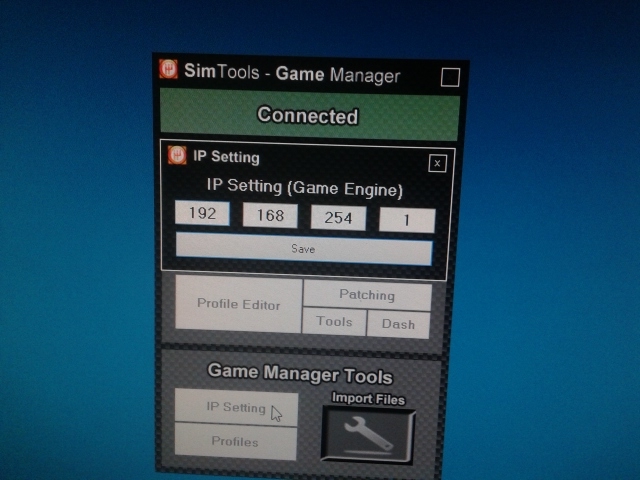Select the first IP octet field 192
Image resolution: width=640 pixels, height=480 pixels.
(x=202, y=213)
